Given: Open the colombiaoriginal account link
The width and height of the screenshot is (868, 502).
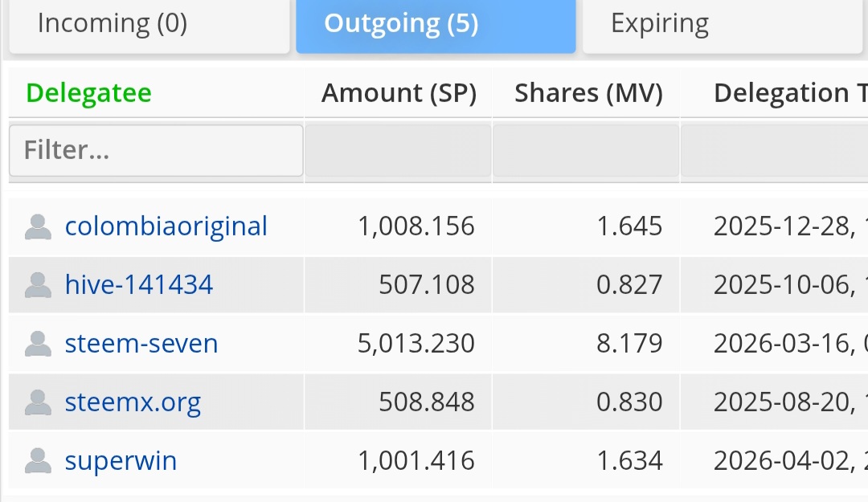Looking at the screenshot, I should [x=166, y=227].
